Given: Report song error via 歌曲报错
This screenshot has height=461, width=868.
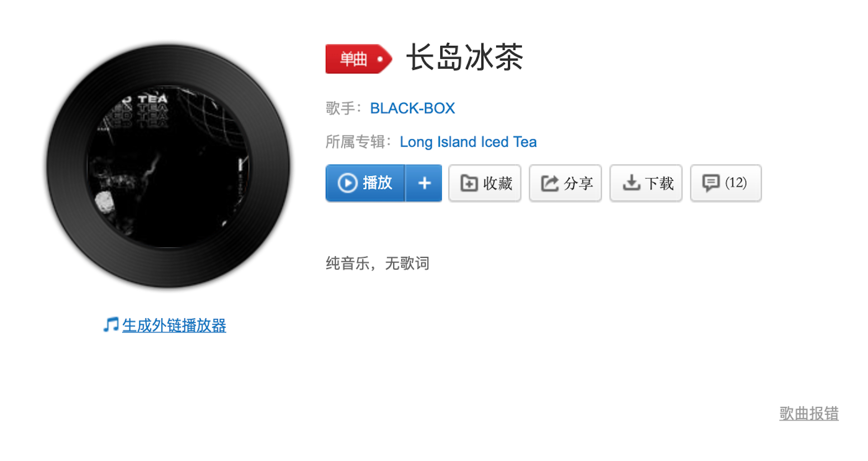Looking at the screenshot, I should point(809,414).
